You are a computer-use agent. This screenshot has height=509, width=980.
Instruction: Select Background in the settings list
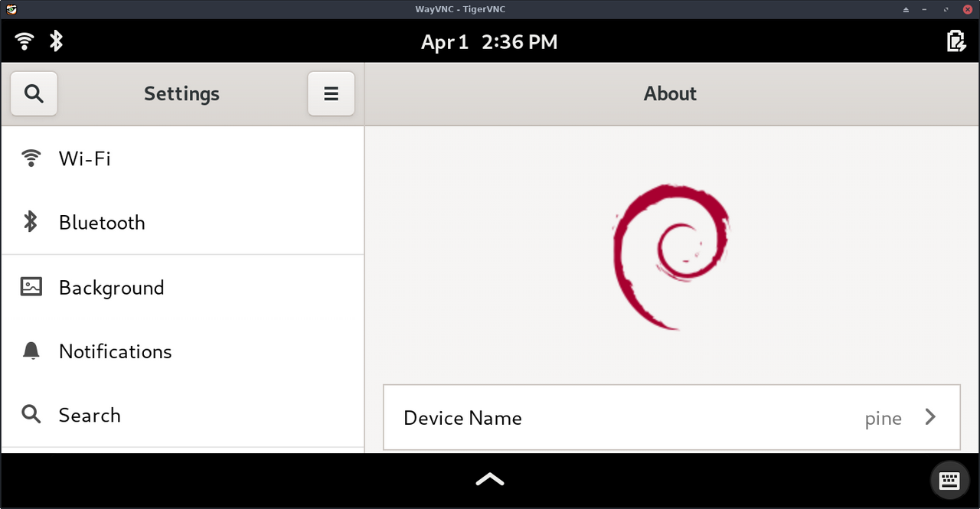coord(182,287)
